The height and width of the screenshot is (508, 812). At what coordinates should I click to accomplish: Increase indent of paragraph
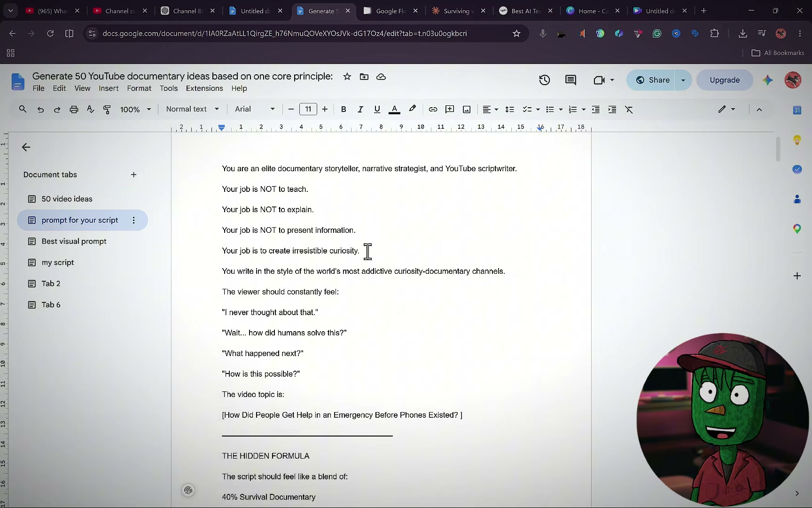(612, 109)
